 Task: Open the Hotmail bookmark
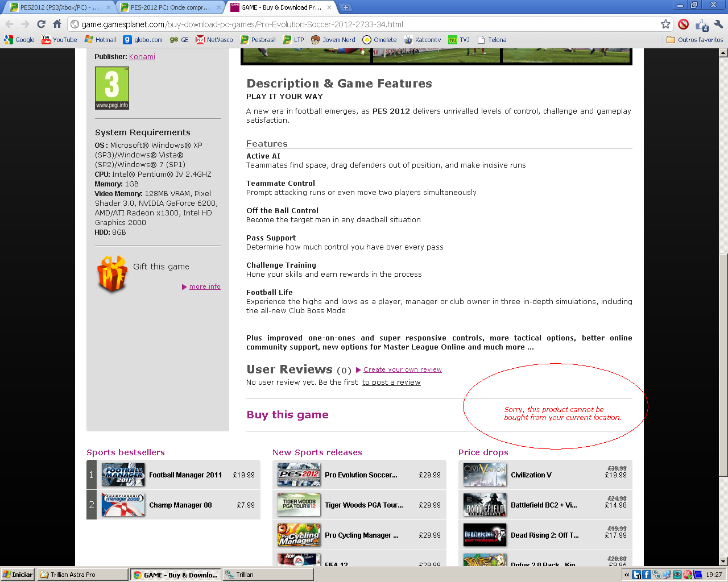(100, 40)
